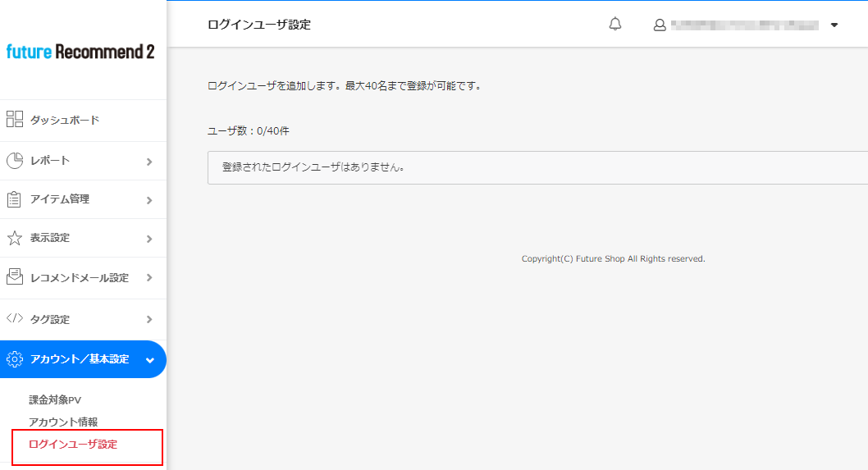
Task: Click the 表示設定 star icon
Action: (15, 238)
